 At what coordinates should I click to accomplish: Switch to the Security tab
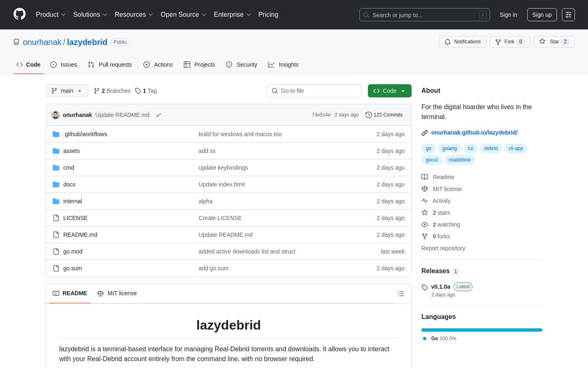(242, 65)
